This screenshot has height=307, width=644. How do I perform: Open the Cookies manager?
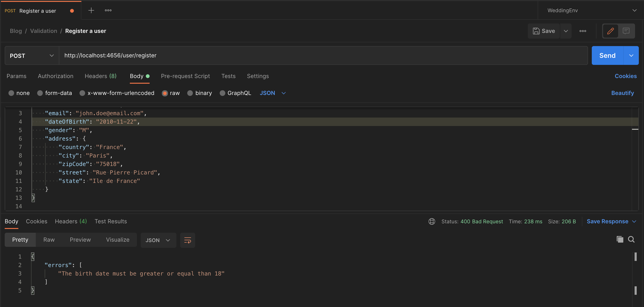[625, 76]
